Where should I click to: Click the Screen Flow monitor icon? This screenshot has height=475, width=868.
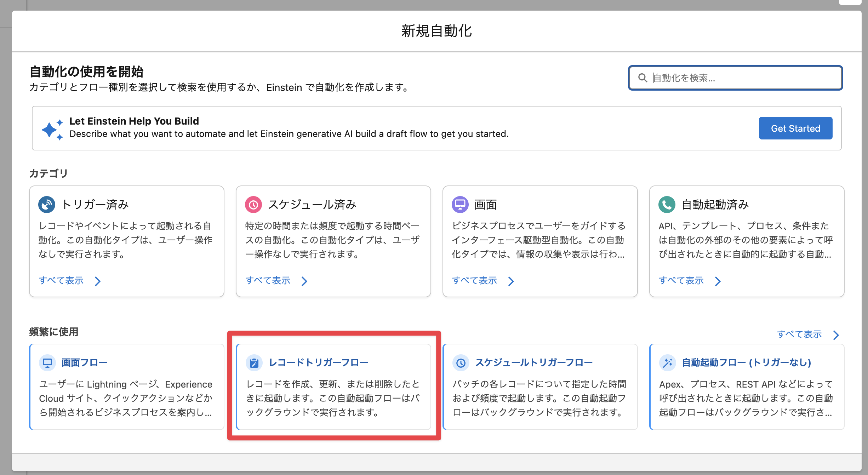click(x=47, y=363)
